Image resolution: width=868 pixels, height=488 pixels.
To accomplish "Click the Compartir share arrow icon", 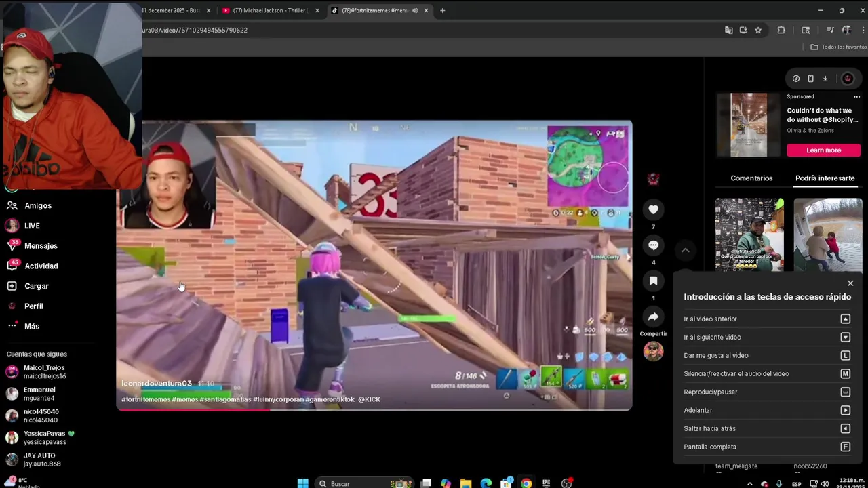I will click(x=653, y=317).
